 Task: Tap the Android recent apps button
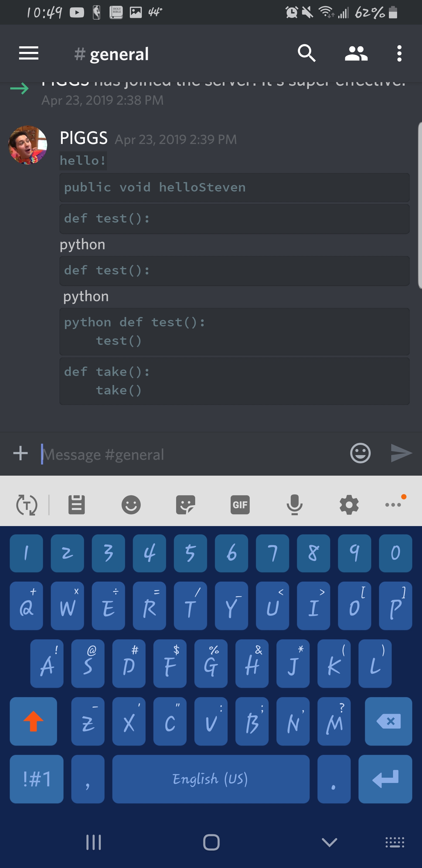pyautogui.click(x=93, y=842)
